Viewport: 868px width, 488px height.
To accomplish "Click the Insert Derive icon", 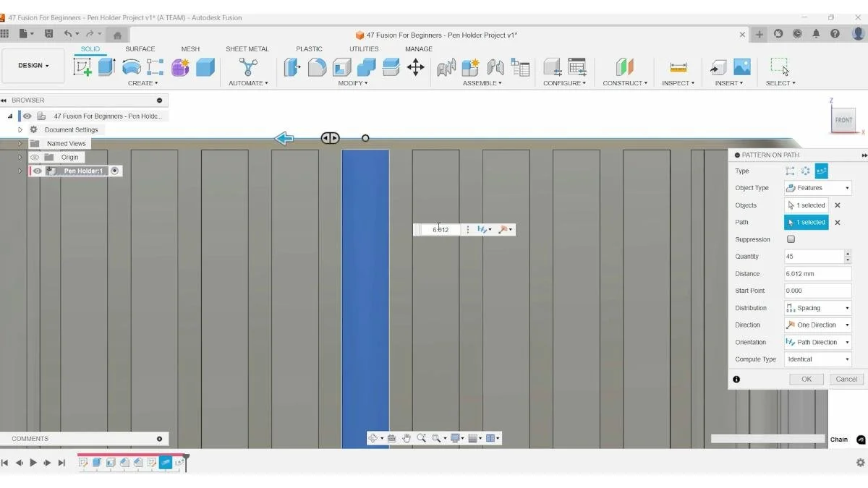I will tap(718, 67).
